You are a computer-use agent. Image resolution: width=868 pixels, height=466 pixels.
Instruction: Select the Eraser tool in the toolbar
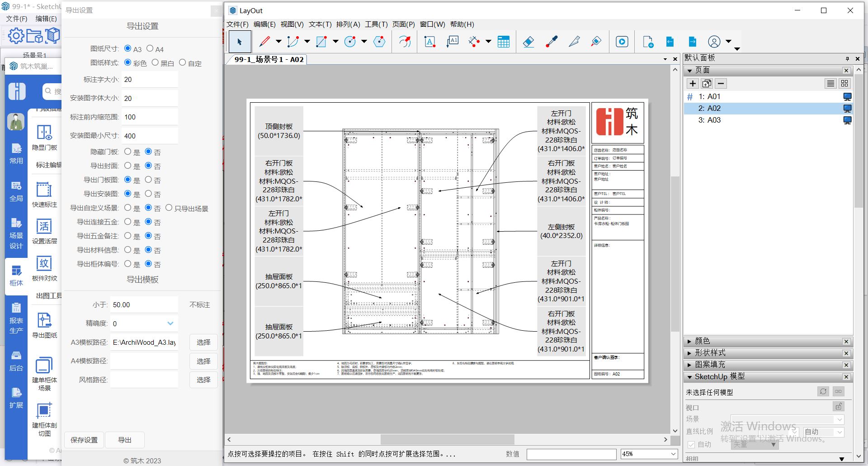click(x=528, y=42)
